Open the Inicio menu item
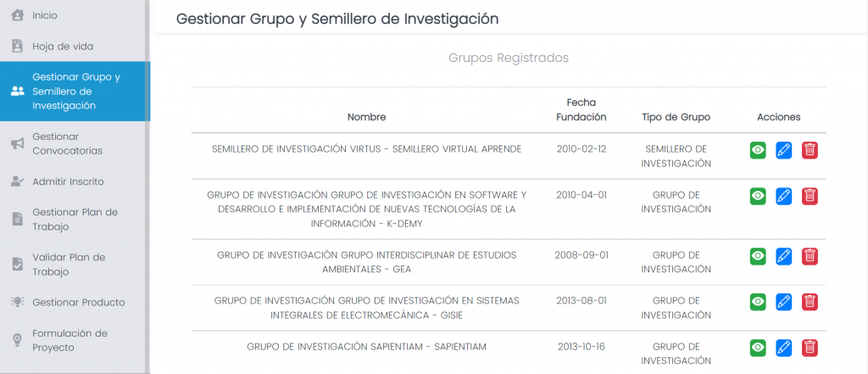 [x=45, y=15]
